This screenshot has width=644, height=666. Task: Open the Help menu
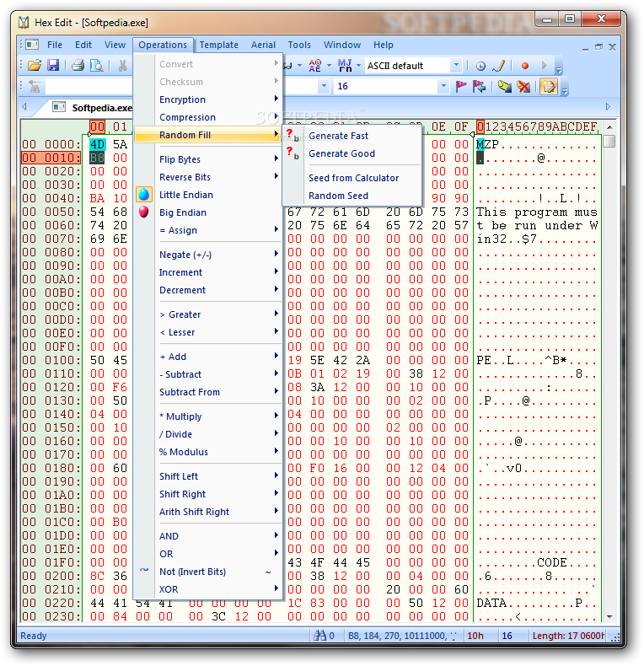[x=384, y=45]
